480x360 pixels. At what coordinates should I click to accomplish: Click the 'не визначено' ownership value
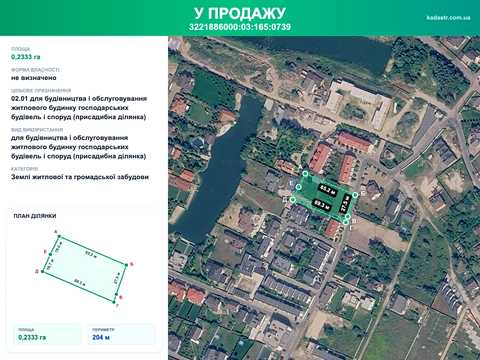pyautogui.click(x=34, y=78)
